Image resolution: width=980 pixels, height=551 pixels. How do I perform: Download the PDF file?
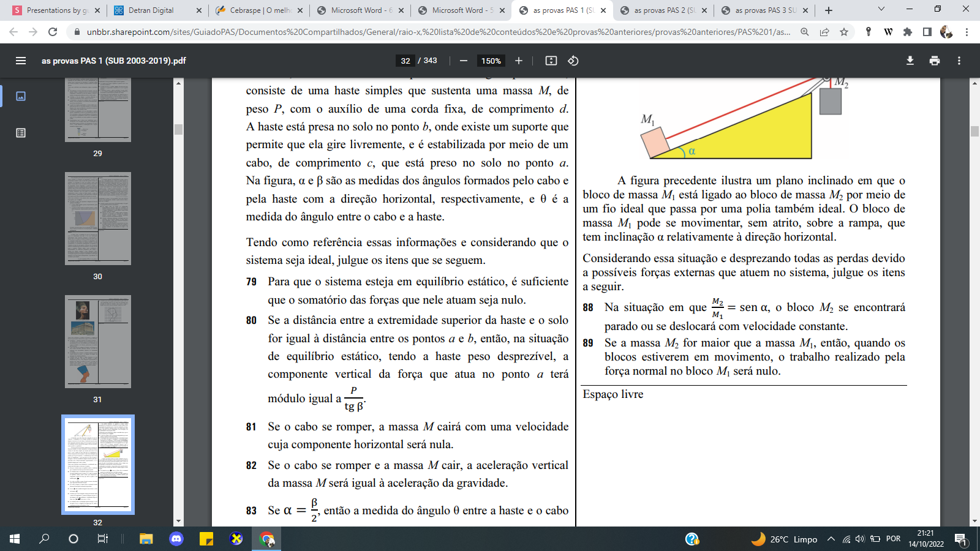(x=910, y=61)
